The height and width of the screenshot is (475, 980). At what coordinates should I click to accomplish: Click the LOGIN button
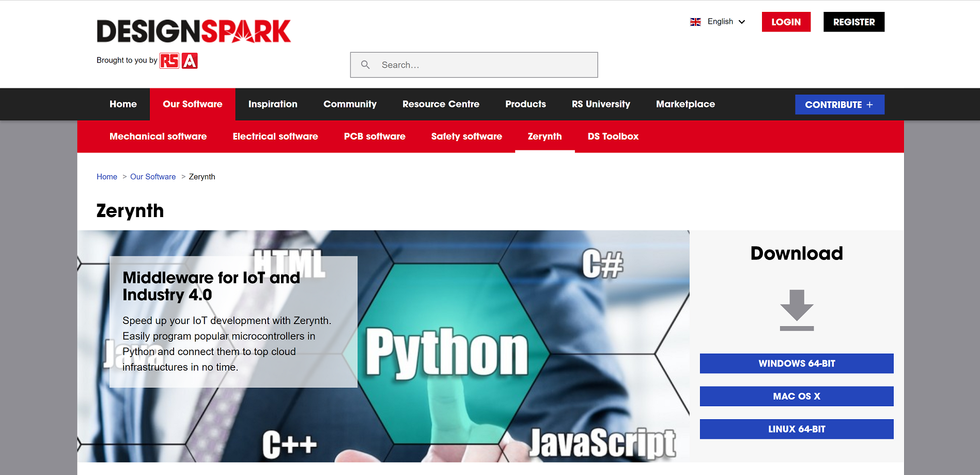click(x=786, y=22)
